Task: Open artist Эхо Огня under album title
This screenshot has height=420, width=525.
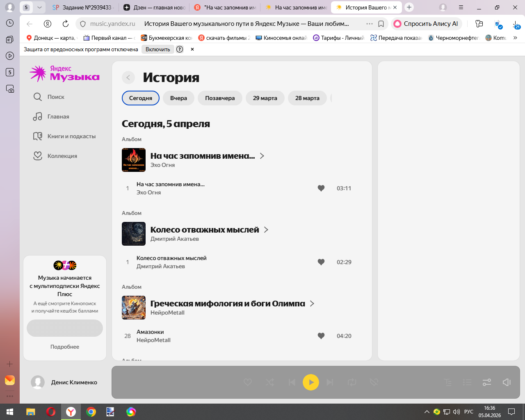Action: pos(162,165)
